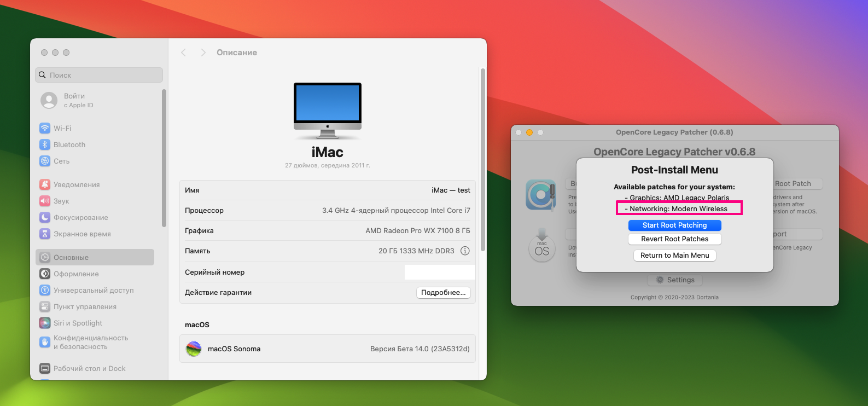Viewport: 868px width, 406px height.
Task: Click the Settings gear in OpenCore Patcher
Action: coord(660,280)
